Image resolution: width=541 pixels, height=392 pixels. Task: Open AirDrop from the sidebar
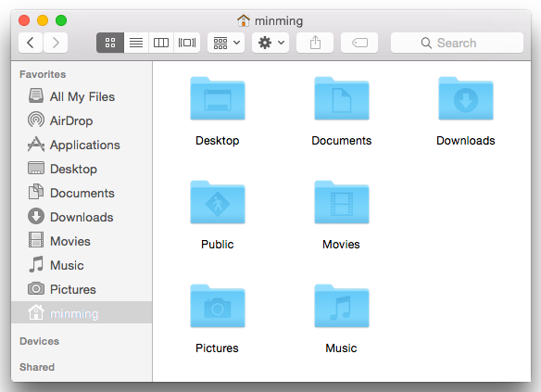(82, 120)
